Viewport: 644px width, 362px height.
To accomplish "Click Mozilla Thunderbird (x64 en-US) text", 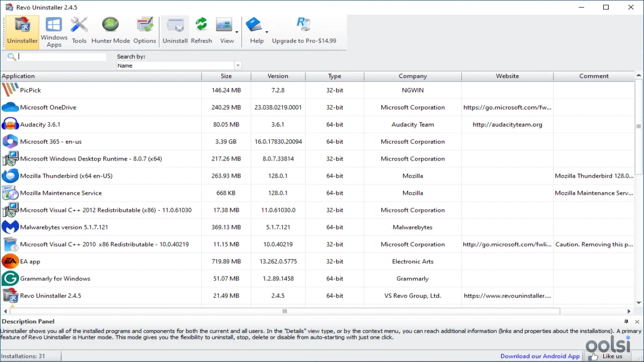I will pyautogui.click(x=66, y=175).
